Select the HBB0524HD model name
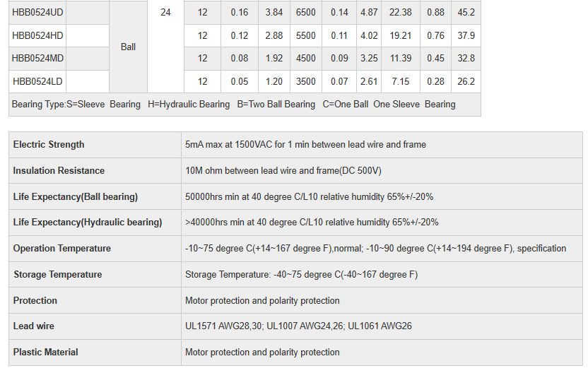Viewport: 588px width, 373px height. tap(38, 35)
